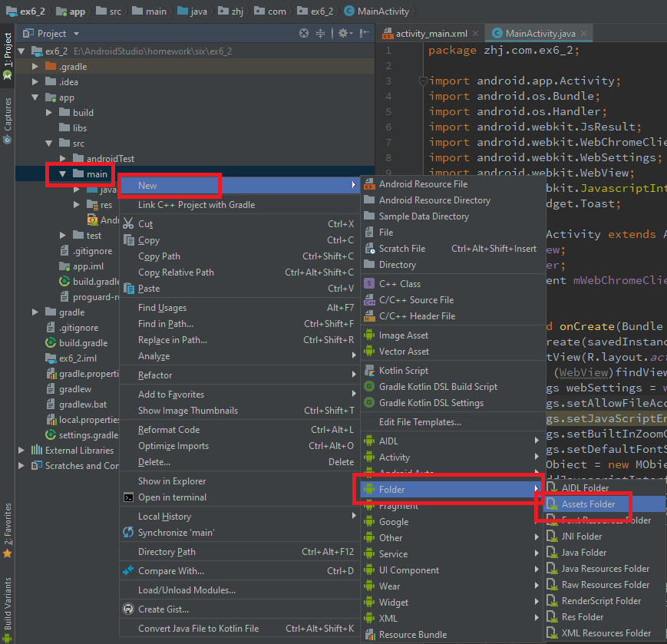Click the MainActivity breadcrumb
The image size is (667, 644).
pos(377,12)
